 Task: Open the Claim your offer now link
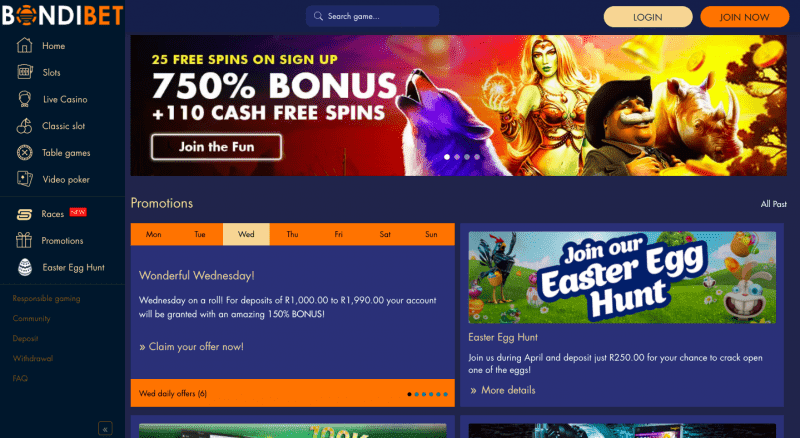tap(191, 347)
